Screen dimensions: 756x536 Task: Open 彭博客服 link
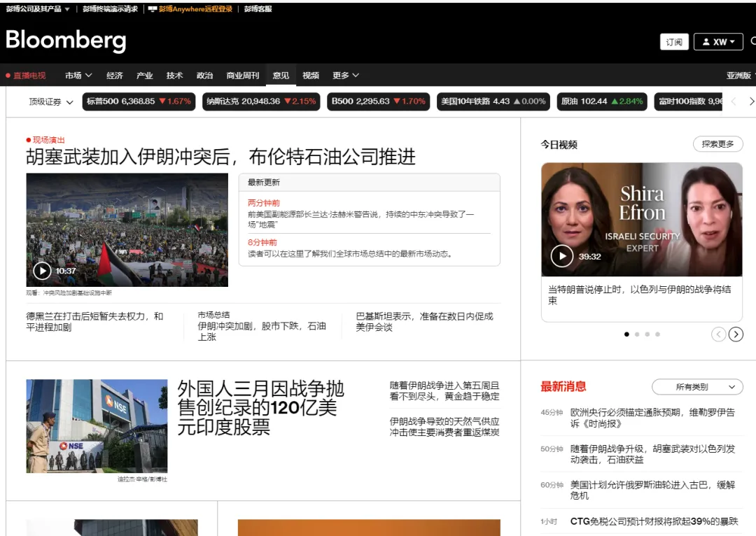click(258, 8)
